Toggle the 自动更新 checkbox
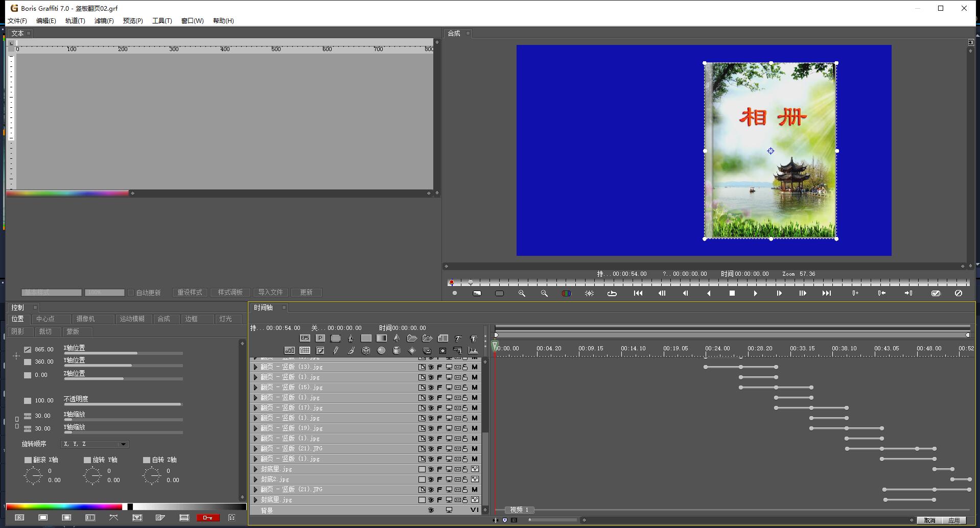 click(x=131, y=293)
